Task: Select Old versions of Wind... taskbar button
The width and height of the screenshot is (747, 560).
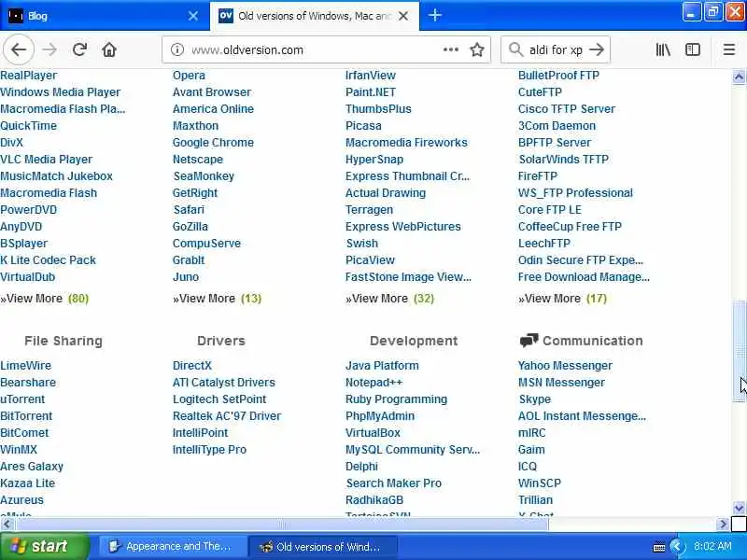Action: tap(323, 546)
